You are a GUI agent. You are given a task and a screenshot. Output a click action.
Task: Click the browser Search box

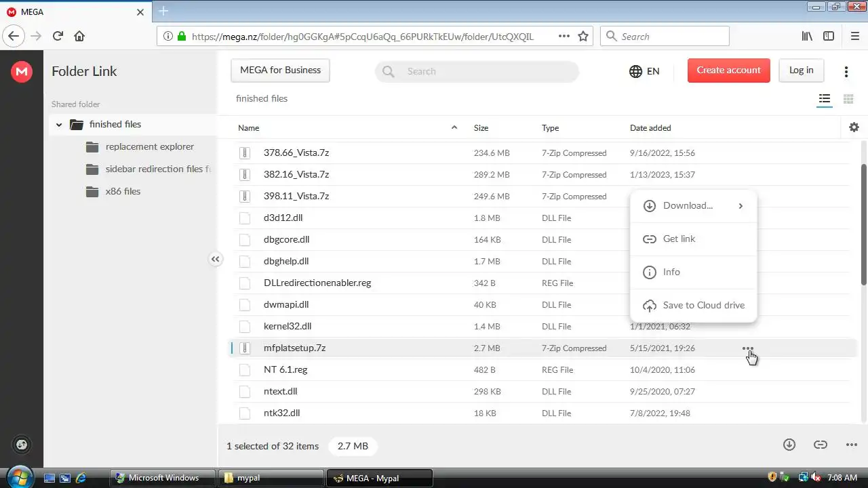pyautogui.click(x=665, y=37)
